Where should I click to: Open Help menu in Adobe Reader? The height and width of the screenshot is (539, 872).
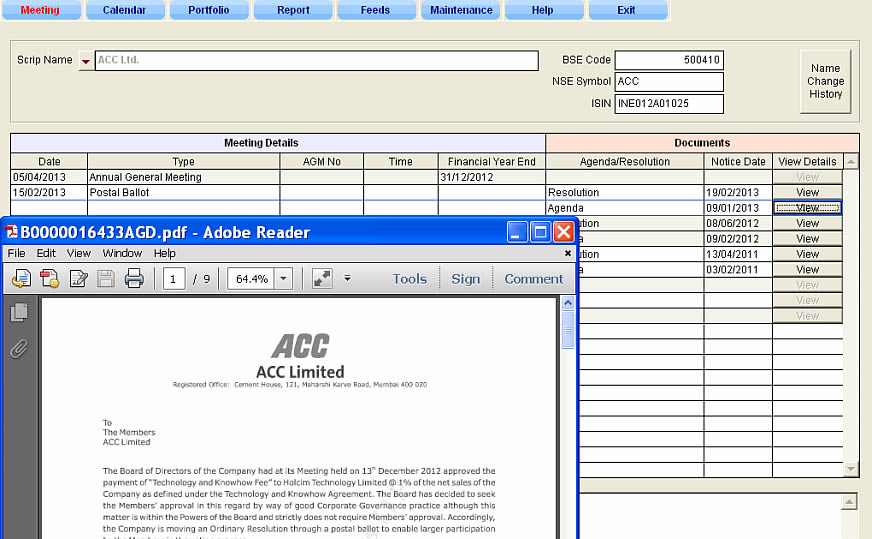pyautogui.click(x=165, y=253)
